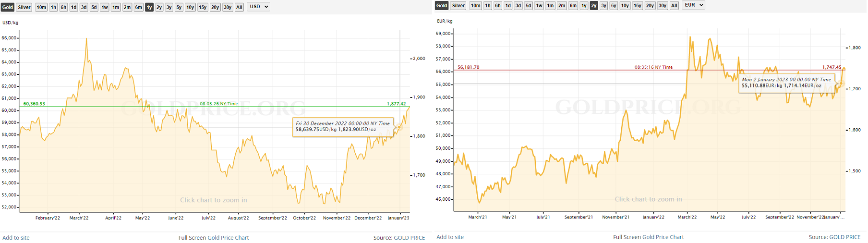Set USD chart range to 6m
Viewport: 868px width, 243px height.
pos(138,7)
